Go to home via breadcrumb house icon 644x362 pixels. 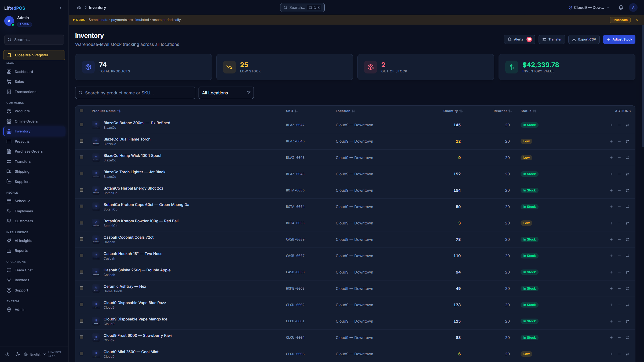[79, 8]
